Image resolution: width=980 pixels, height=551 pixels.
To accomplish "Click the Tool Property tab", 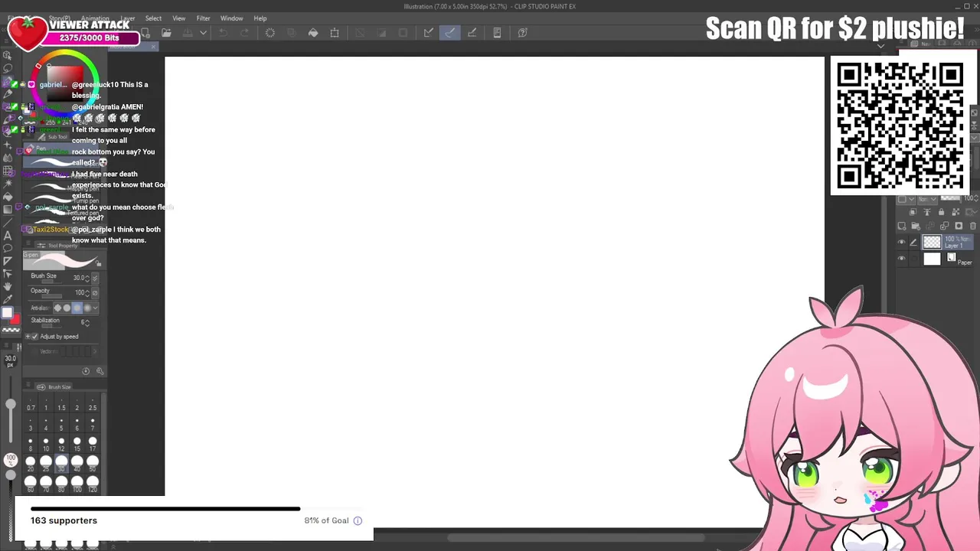I will (x=58, y=246).
